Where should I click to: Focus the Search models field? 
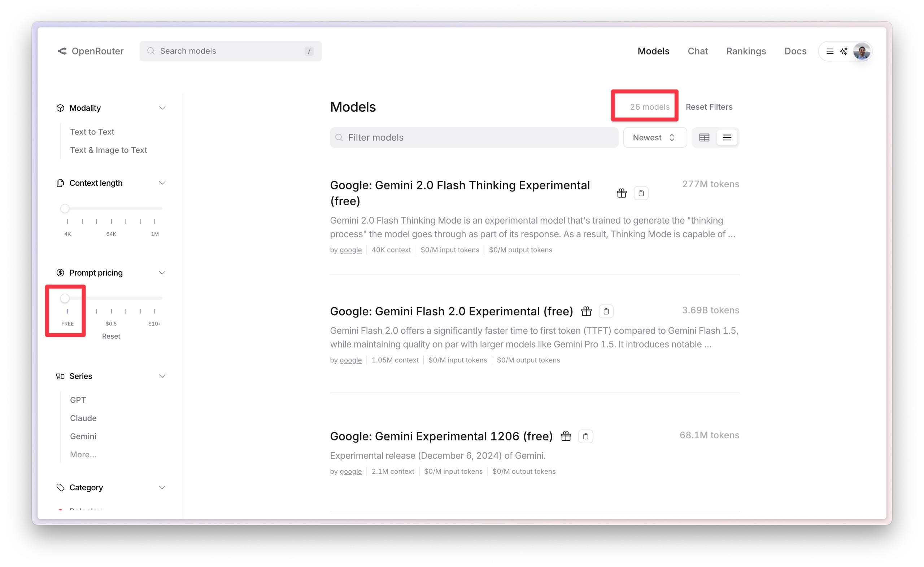230,51
